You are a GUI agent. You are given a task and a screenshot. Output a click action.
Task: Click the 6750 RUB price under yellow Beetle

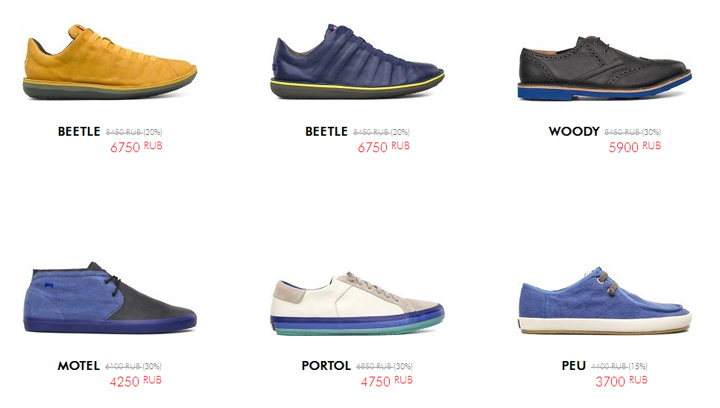tap(136, 147)
